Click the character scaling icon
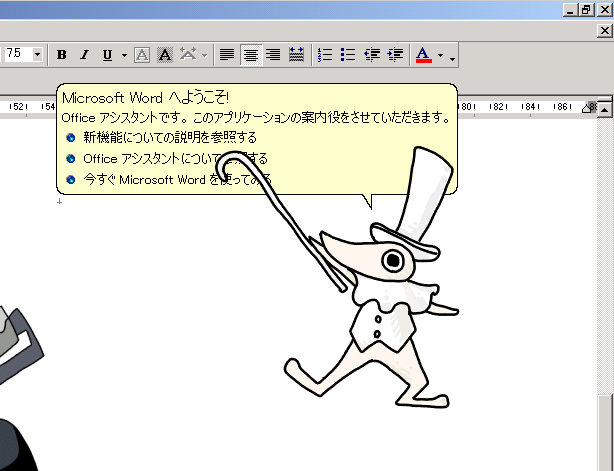Image resolution: width=614 pixels, height=471 pixels. (x=188, y=55)
